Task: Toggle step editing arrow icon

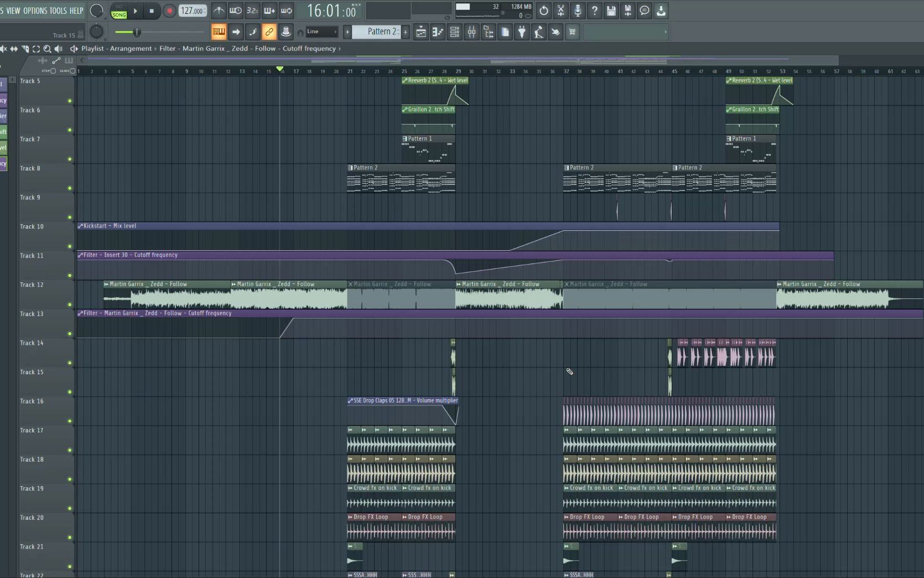Action: click(x=236, y=32)
